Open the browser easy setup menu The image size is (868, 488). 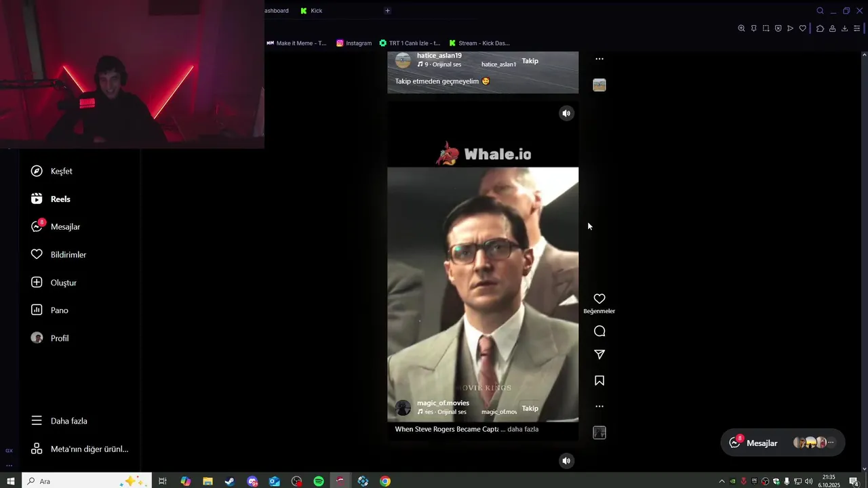[x=856, y=28]
